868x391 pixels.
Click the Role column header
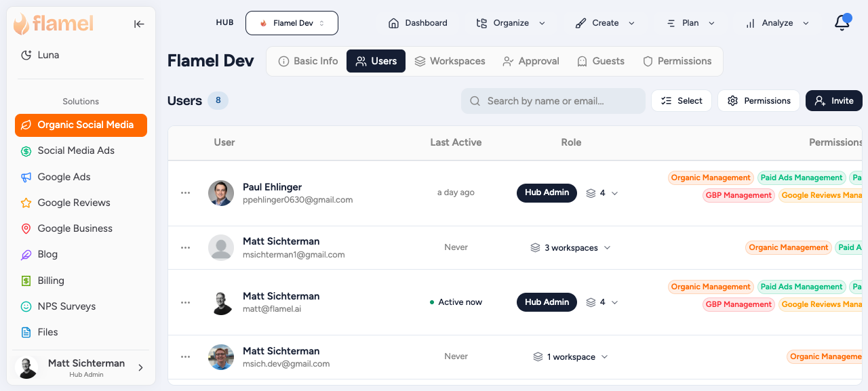pos(571,142)
